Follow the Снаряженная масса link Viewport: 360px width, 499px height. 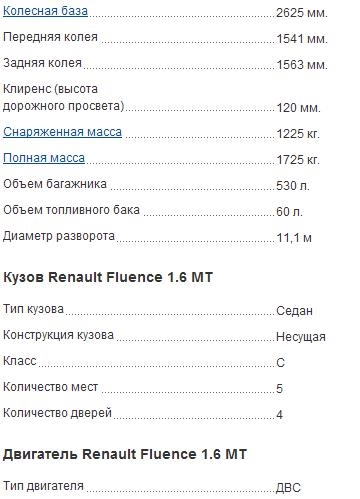click(62, 132)
